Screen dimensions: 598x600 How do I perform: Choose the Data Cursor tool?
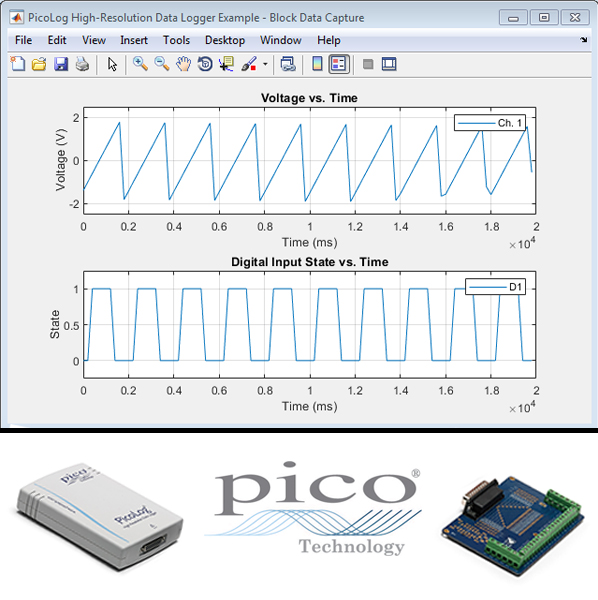point(226,64)
